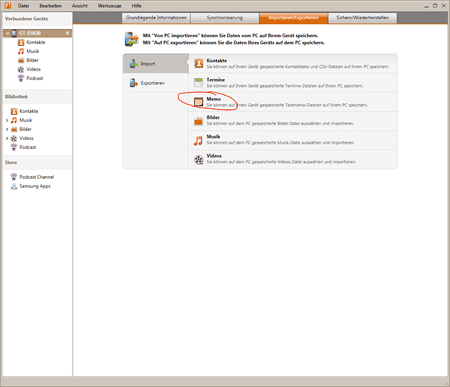Viewport: 450px width, 387px height.
Task: Click the Kontakte icon in import list
Action: coord(199,63)
